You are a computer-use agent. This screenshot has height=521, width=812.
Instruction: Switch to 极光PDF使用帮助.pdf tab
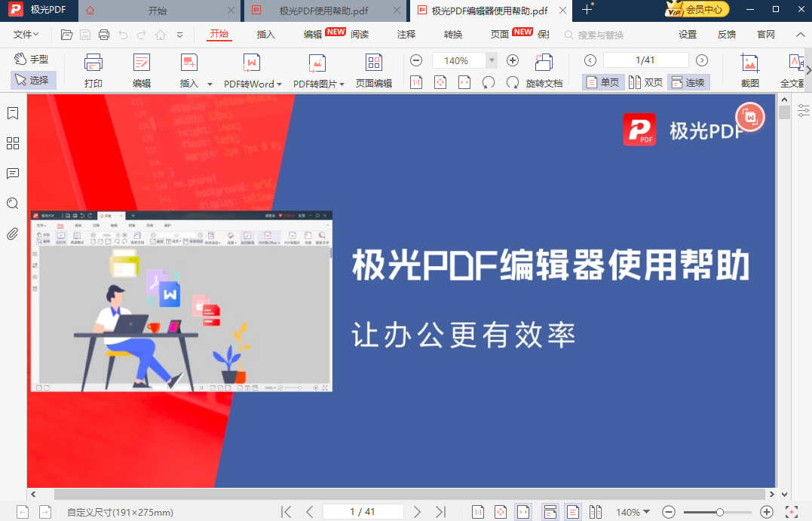click(324, 11)
